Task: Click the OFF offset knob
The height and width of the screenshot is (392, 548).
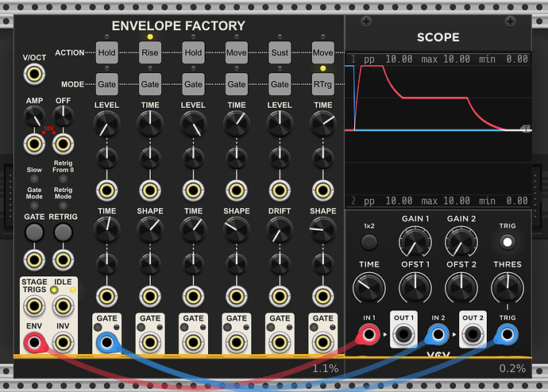Action: [63, 117]
